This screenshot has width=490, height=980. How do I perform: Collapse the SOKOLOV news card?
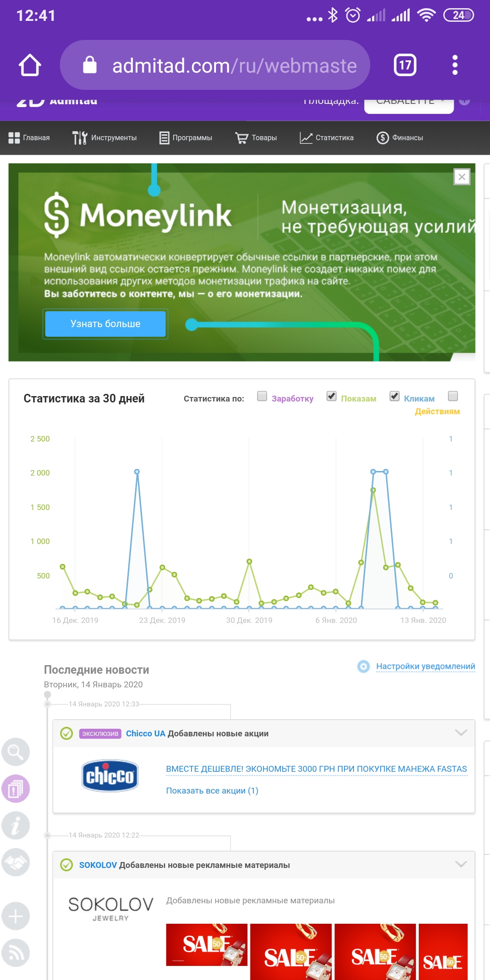coord(461,864)
